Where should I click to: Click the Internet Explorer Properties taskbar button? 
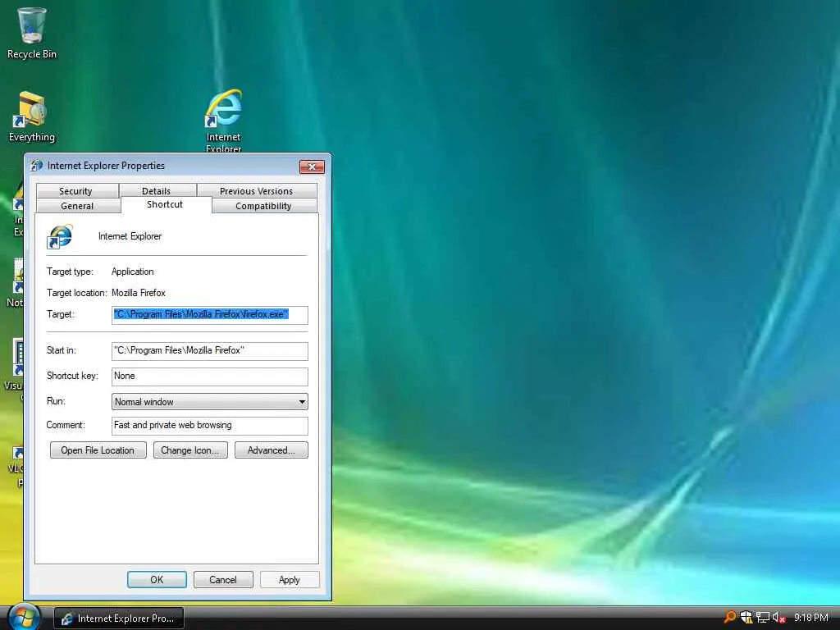point(119,619)
